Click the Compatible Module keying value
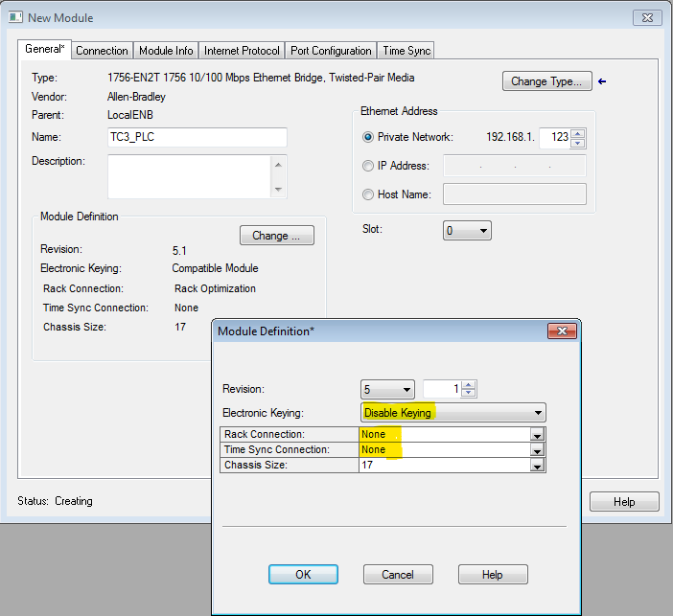Image resolution: width=673 pixels, height=616 pixels. point(215,268)
